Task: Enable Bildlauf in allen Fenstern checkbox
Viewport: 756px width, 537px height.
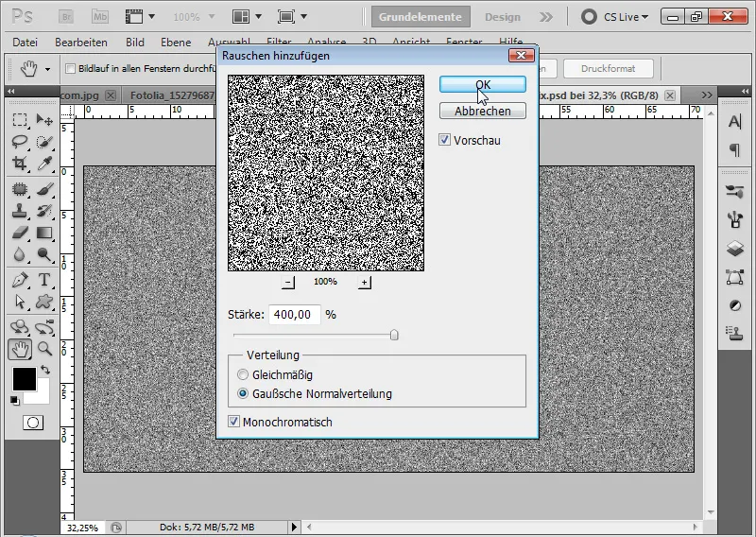Action: (x=70, y=68)
